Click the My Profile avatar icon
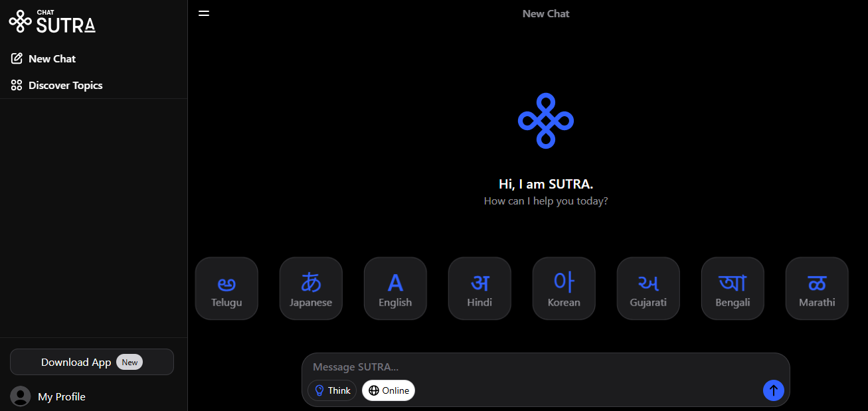Viewport: 868px width, 411px height. point(21,396)
